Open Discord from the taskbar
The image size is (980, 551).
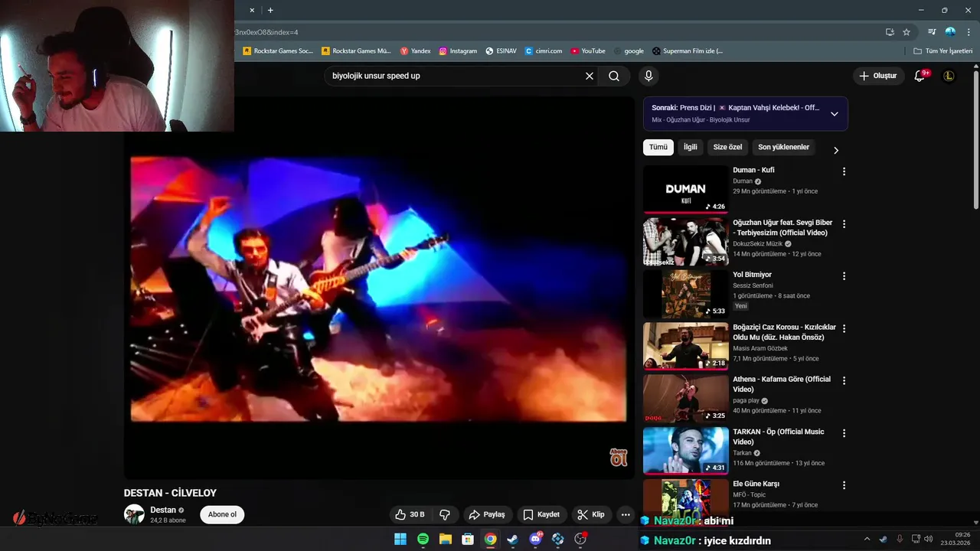pyautogui.click(x=535, y=540)
